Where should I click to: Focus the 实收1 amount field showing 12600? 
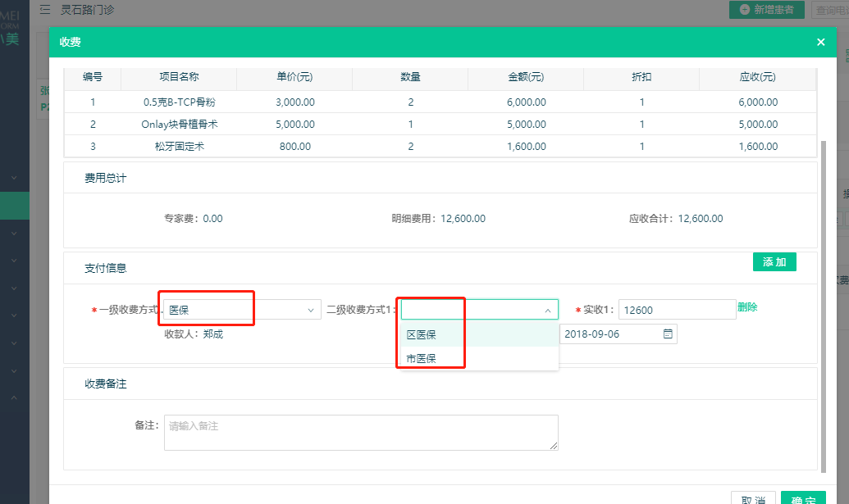pos(676,310)
